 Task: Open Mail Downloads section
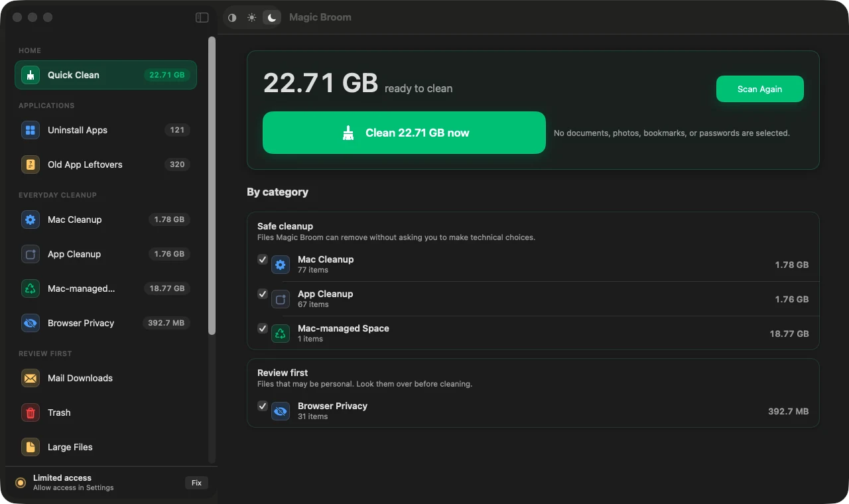[x=105, y=378]
